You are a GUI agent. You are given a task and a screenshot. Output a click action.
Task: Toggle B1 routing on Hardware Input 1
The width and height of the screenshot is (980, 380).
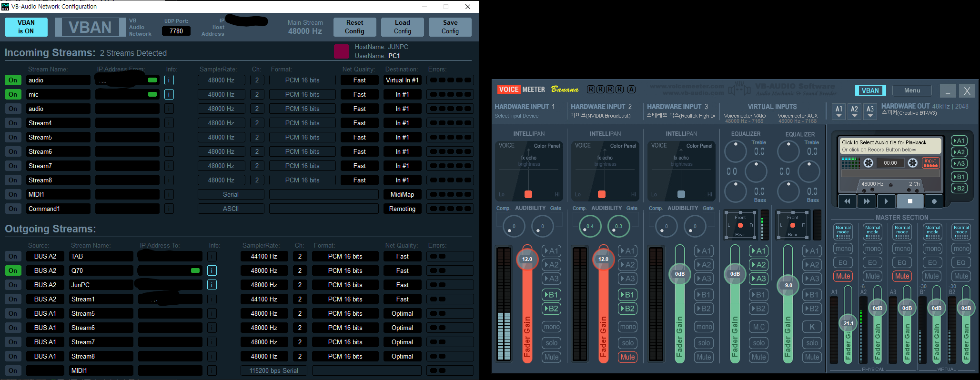point(552,295)
